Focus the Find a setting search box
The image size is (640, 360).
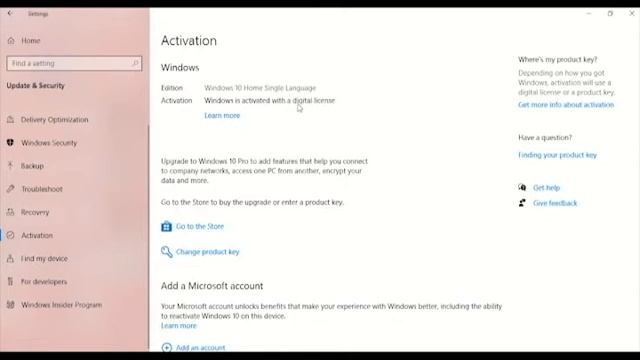pyautogui.click(x=74, y=63)
